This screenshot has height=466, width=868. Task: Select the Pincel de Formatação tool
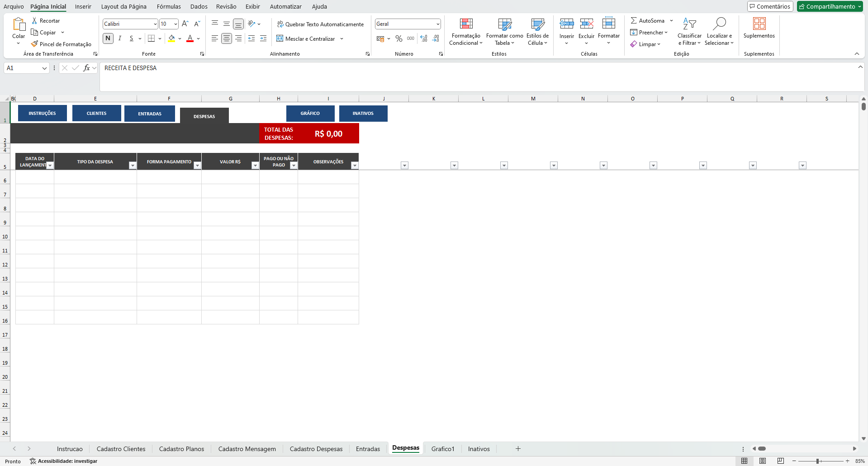tap(62, 44)
